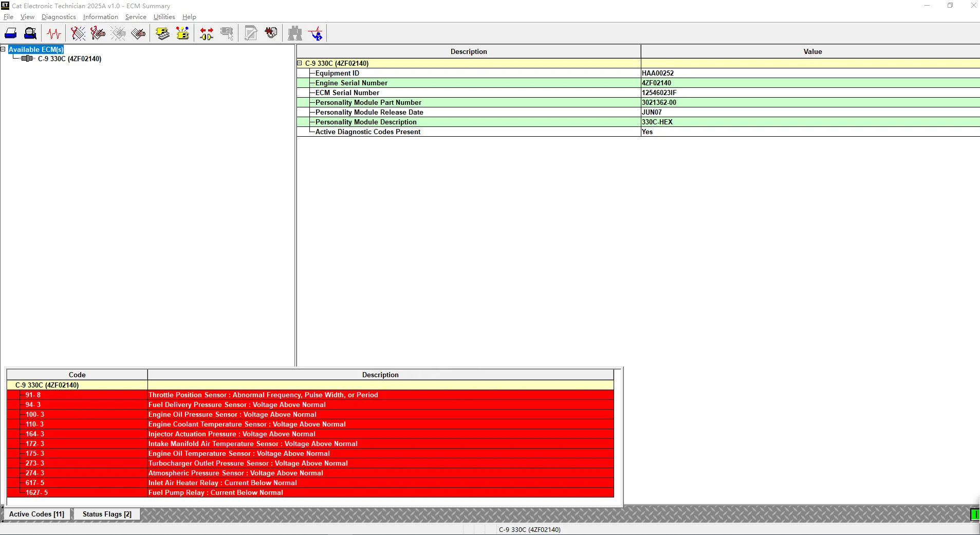Open Print Preview from toolbar

[30, 33]
